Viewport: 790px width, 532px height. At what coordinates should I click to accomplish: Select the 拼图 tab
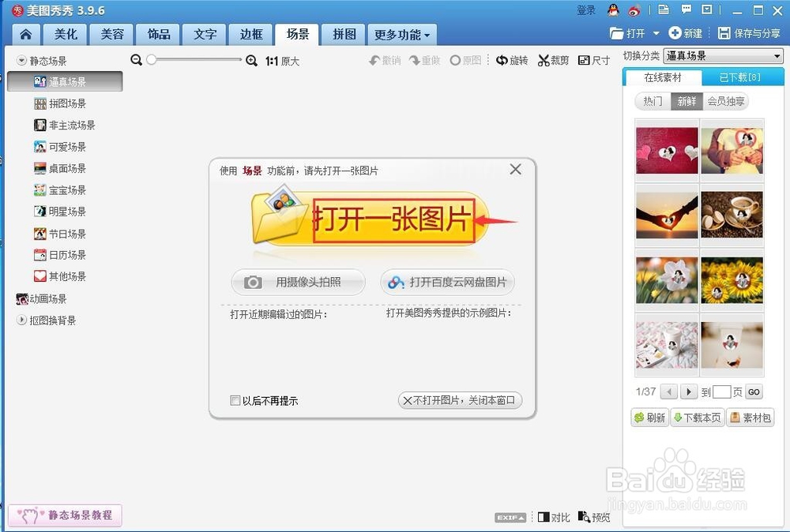point(344,34)
